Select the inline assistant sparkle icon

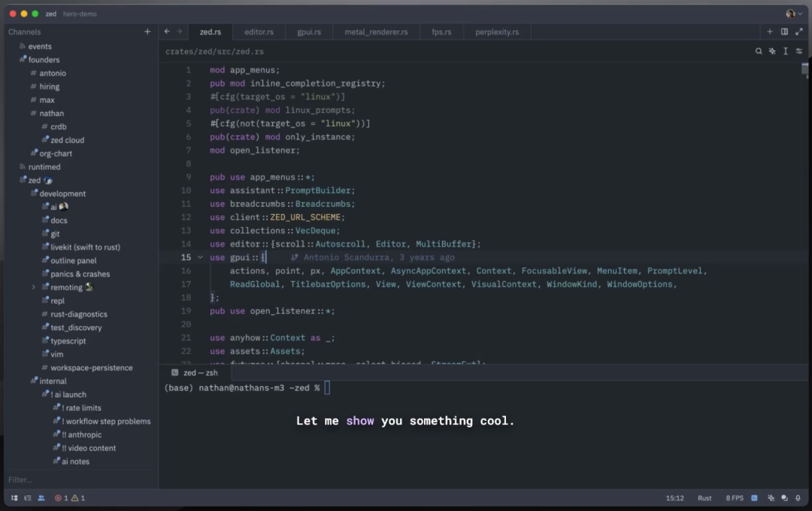(x=772, y=51)
